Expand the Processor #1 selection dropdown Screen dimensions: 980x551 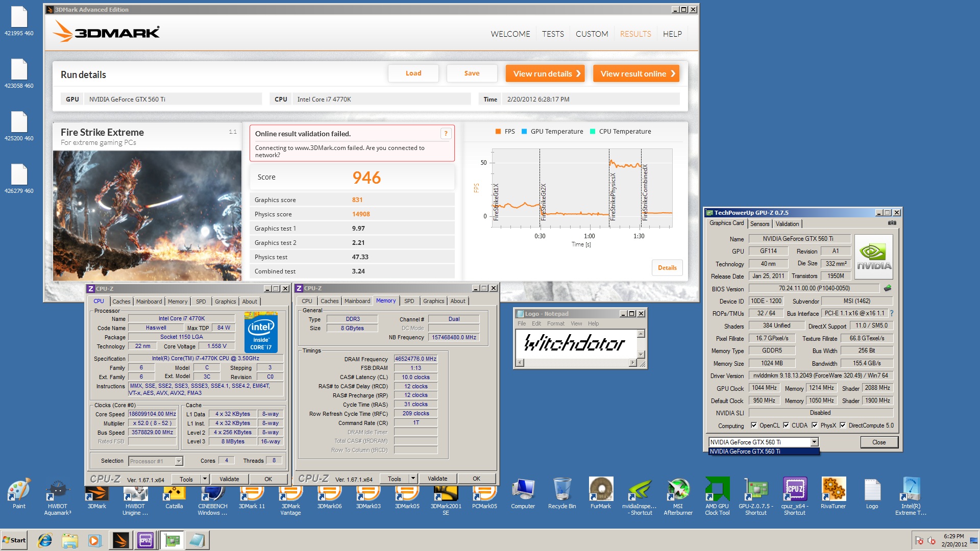click(179, 461)
